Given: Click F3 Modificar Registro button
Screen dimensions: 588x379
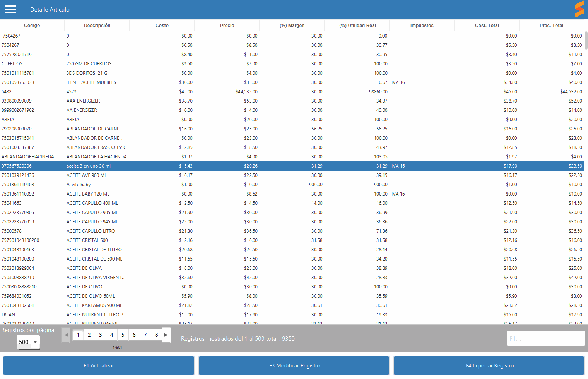Looking at the screenshot, I should (x=294, y=365).
